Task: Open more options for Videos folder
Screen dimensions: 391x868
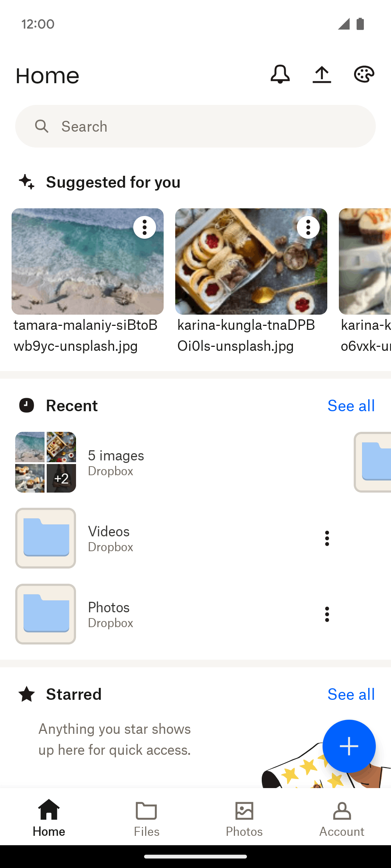Action: 327,538
